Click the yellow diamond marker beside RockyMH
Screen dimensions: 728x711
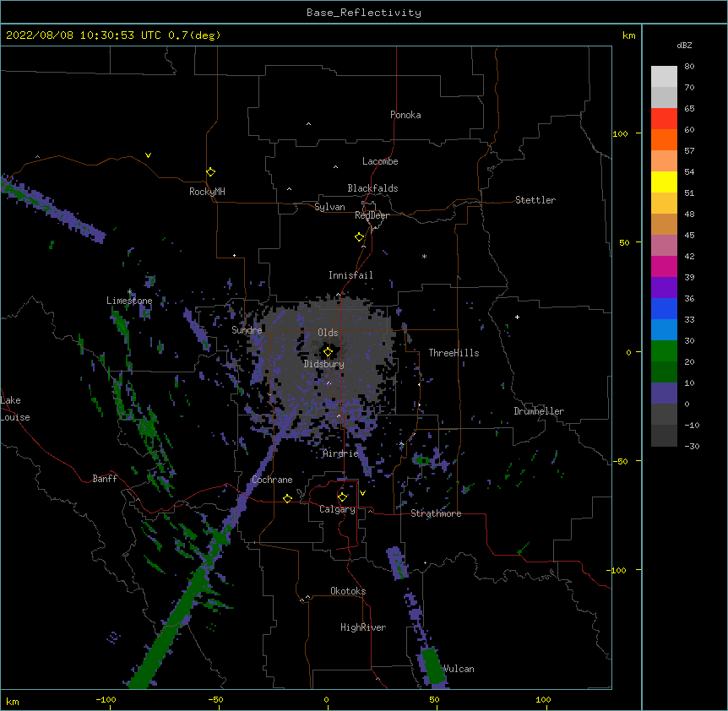[210, 172]
